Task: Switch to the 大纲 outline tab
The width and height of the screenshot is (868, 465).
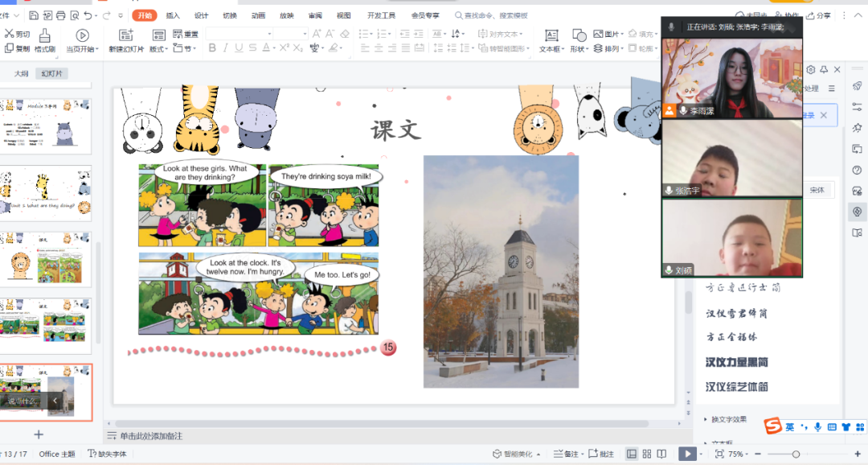Action: [x=21, y=74]
